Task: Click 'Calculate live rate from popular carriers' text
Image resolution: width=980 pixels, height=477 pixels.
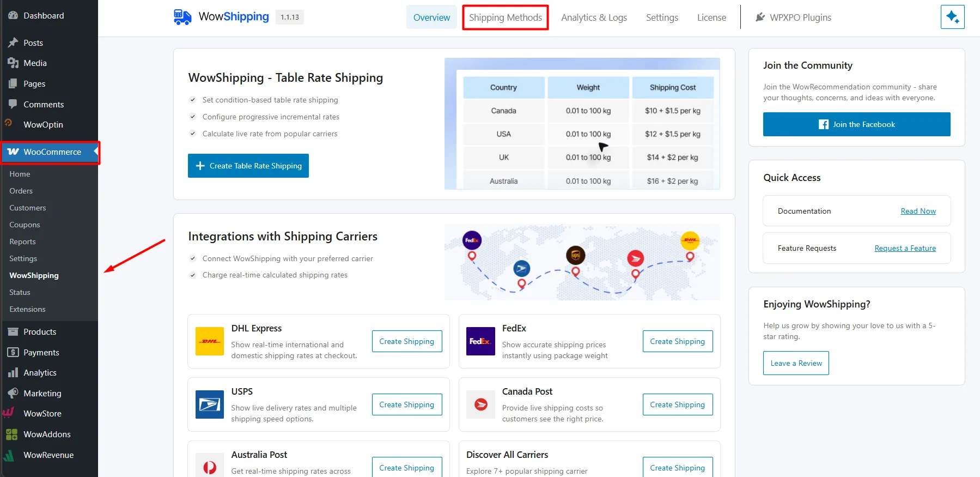Action: click(x=270, y=134)
